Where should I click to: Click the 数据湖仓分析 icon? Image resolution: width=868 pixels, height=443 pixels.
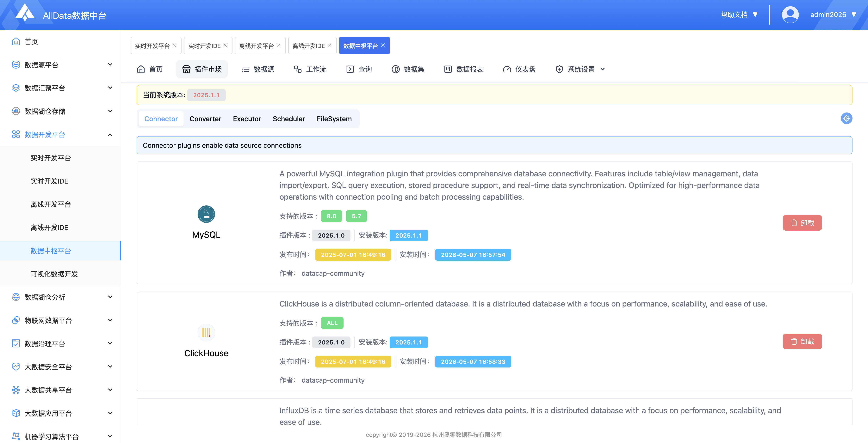16,297
